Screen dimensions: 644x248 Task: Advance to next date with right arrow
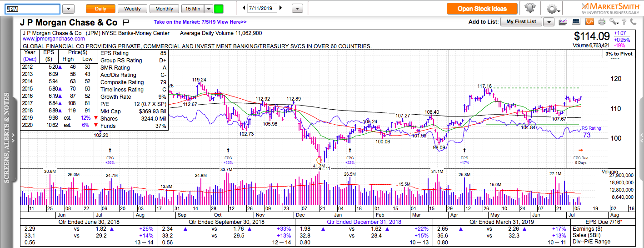point(280,8)
